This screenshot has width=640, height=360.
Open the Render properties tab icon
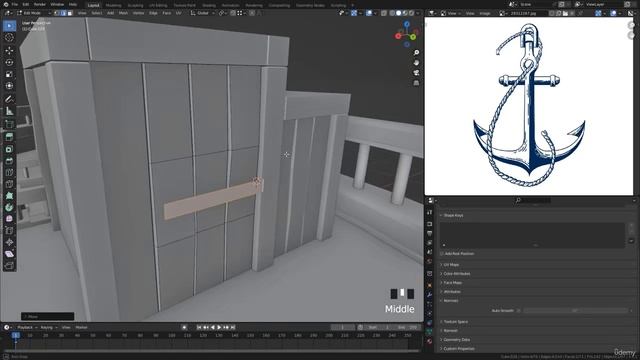[429, 224]
